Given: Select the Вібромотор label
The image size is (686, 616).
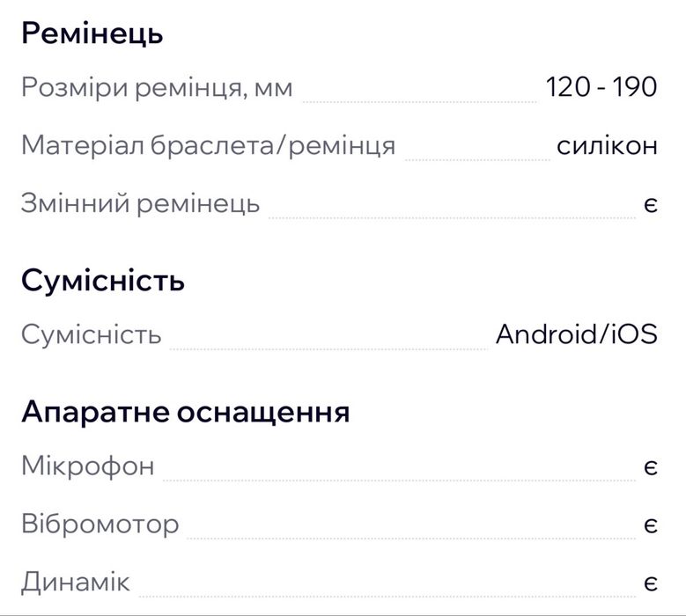Looking at the screenshot, I should pyautogui.click(x=100, y=524).
